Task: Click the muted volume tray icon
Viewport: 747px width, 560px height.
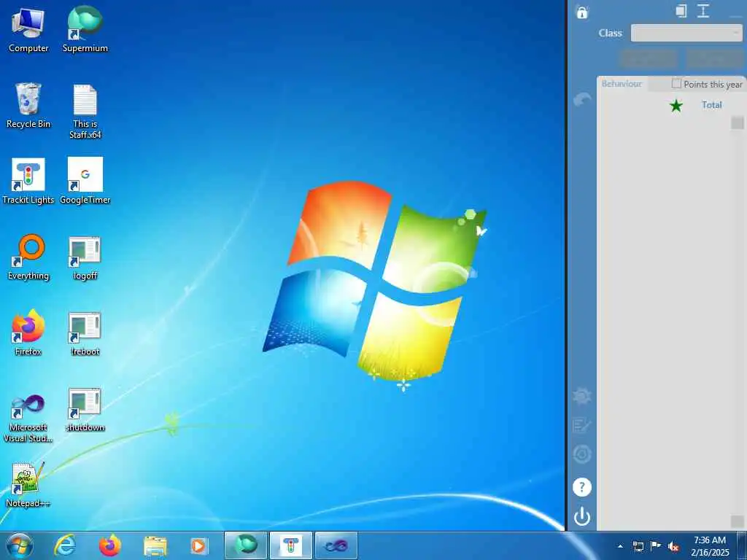Action: (x=673, y=546)
